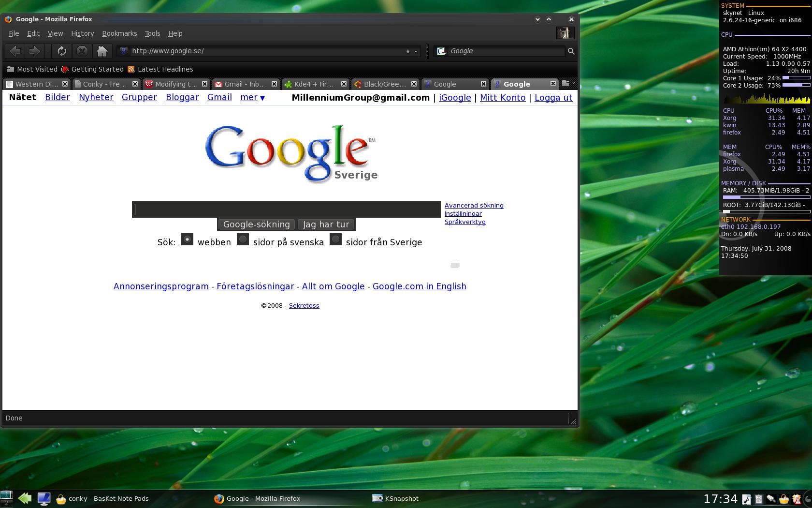Reload the current page

point(62,51)
